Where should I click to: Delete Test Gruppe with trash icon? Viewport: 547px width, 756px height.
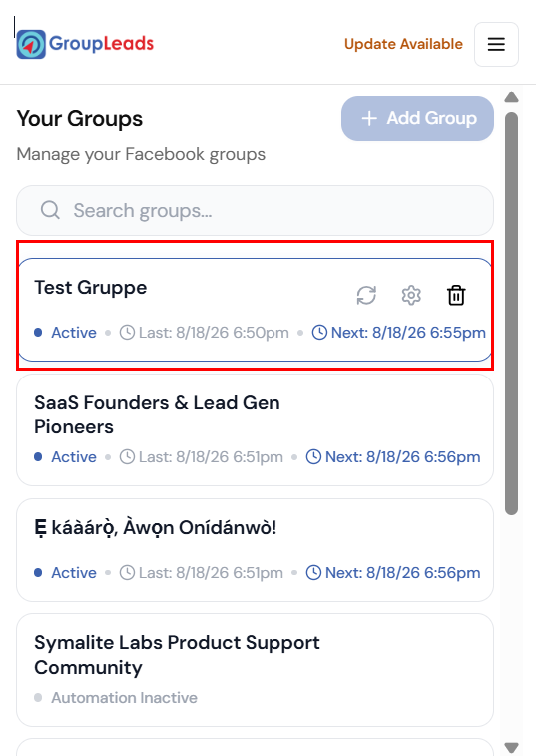point(456,295)
